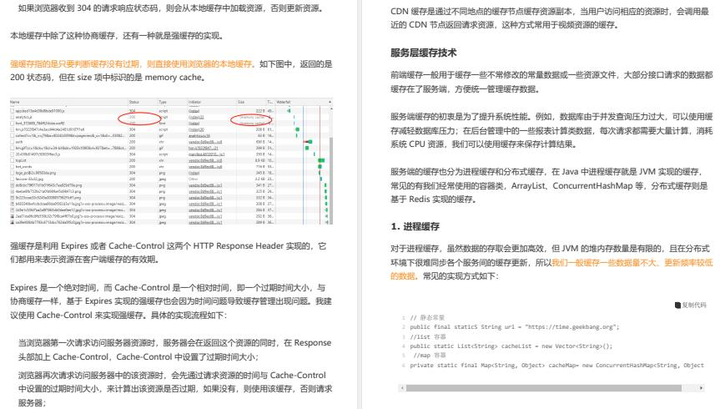Open the embedded network panel screenshot
The height and width of the screenshot is (409, 720).
171,161
